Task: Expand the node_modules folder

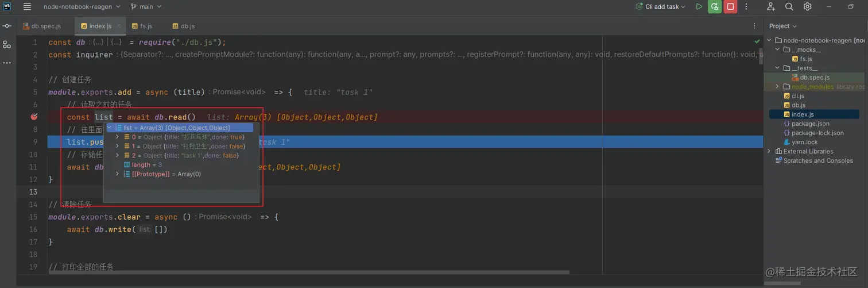Action: (778, 86)
